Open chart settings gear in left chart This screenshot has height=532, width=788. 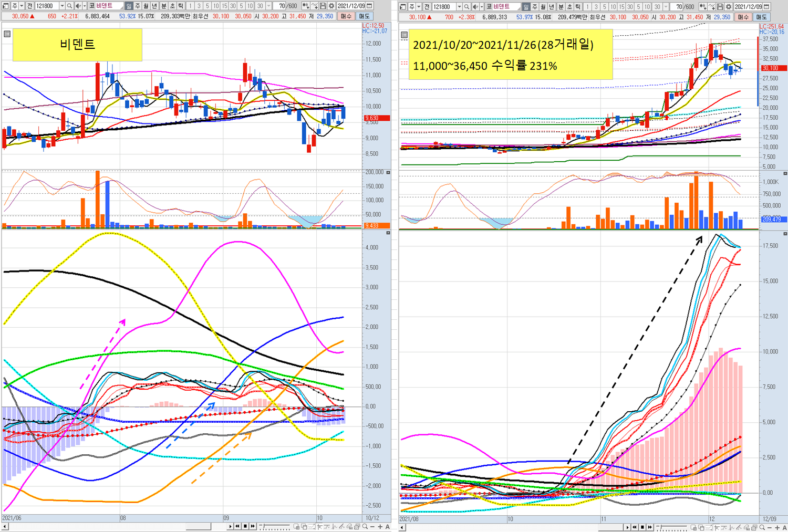tap(331, 6)
